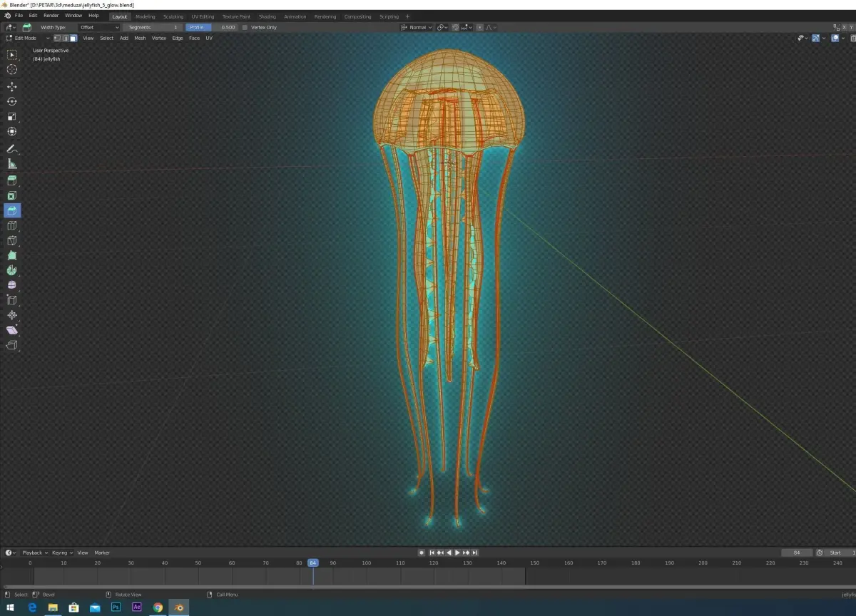856x616 pixels.
Task: Add a new workspace with plus tab
Action: coord(407,16)
